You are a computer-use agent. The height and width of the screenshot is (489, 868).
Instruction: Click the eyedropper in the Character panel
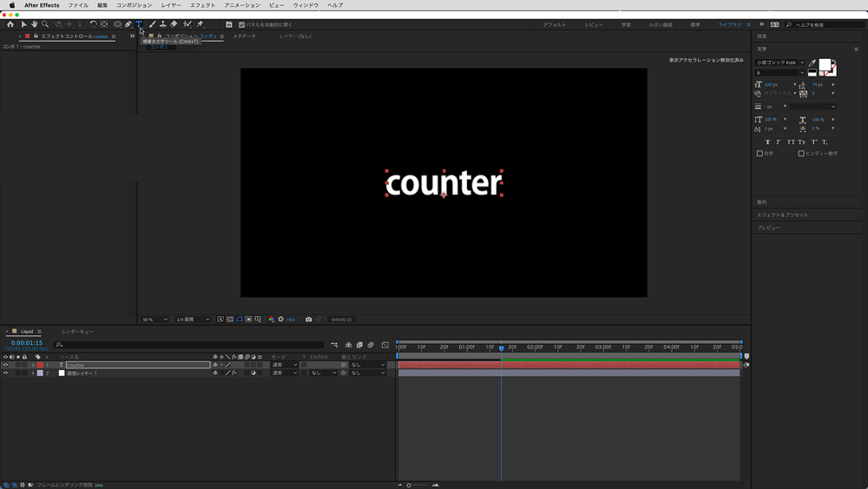pyautogui.click(x=812, y=63)
